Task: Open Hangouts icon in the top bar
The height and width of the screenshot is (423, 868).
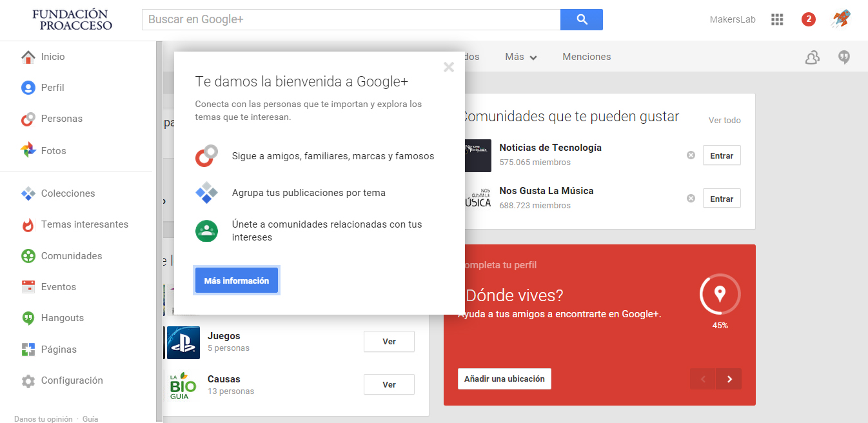Action: 844,57
